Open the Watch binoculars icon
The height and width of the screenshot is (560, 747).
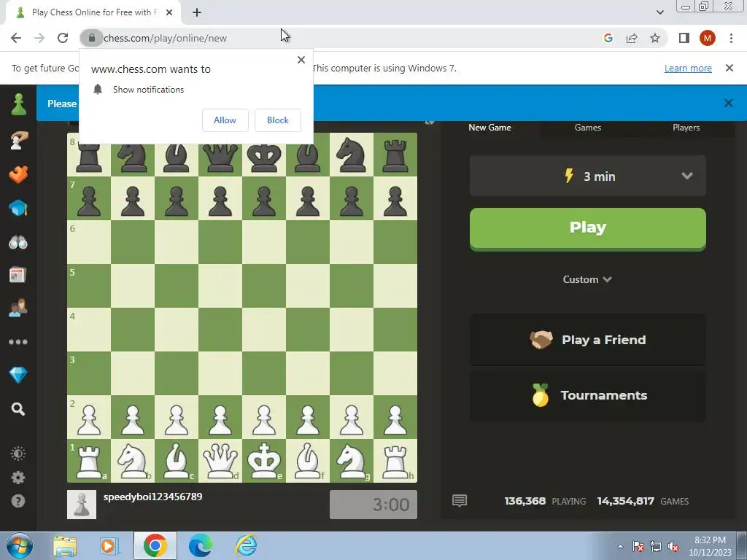click(18, 242)
